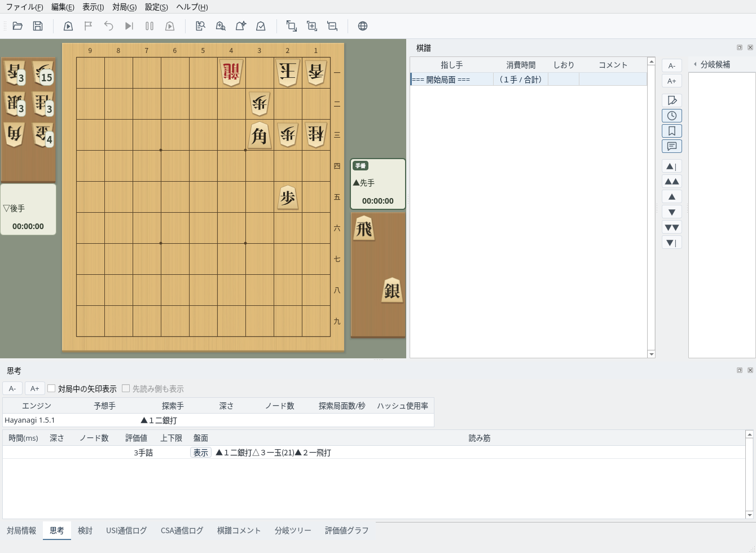Click the edit pencil icon in kifu panel
The image size is (756, 553).
coord(672,100)
